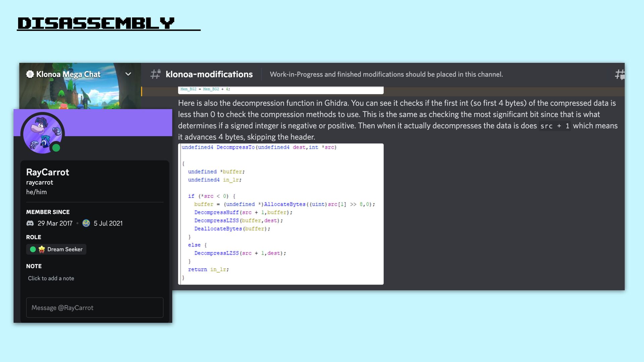Viewport: 644px width, 362px height.
Task: Click Discord logo beside 29 Mar 2017
Action: (30, 223)
